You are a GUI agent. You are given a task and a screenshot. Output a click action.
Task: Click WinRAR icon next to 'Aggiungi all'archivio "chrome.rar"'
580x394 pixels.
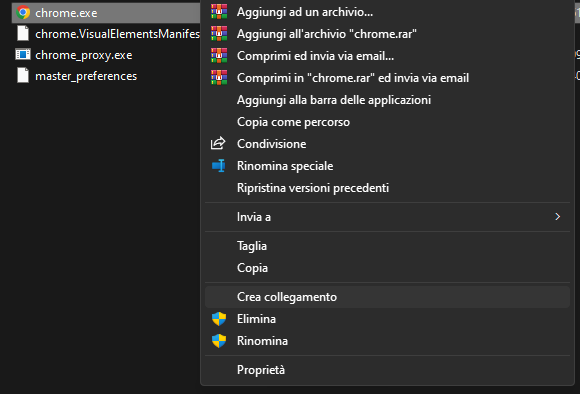[219, 34]
